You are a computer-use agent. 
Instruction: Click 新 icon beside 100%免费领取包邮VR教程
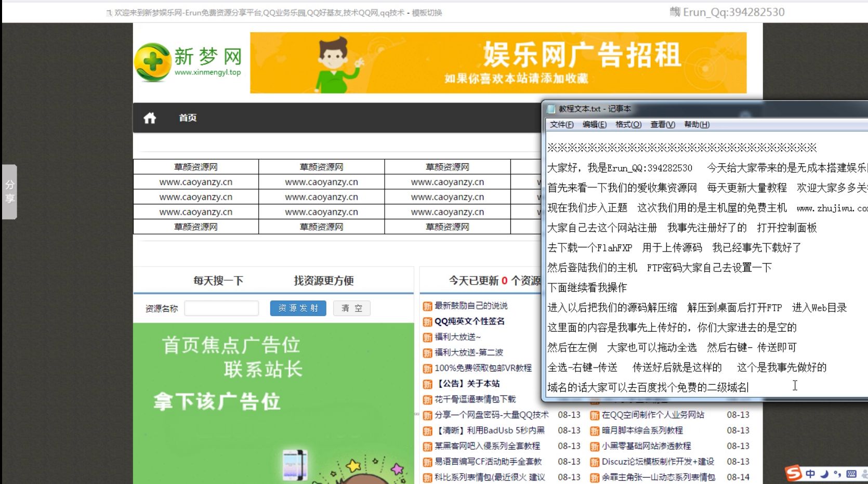coord(427,369)
